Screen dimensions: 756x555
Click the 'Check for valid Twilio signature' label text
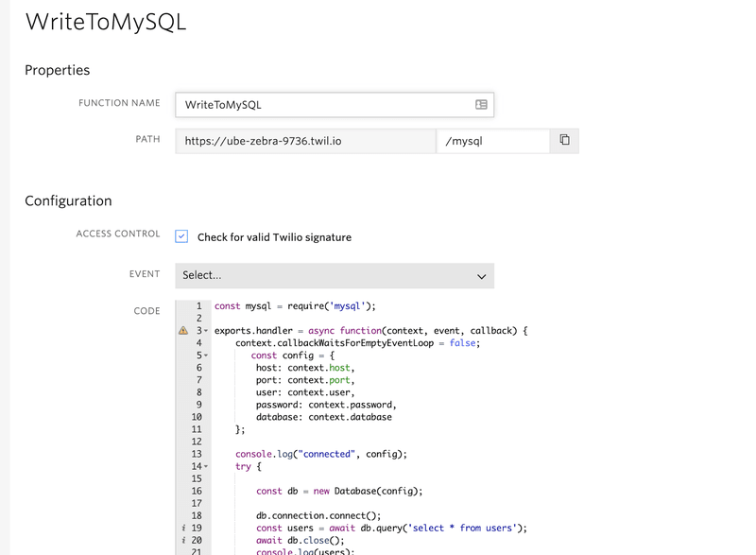(274, 237)
